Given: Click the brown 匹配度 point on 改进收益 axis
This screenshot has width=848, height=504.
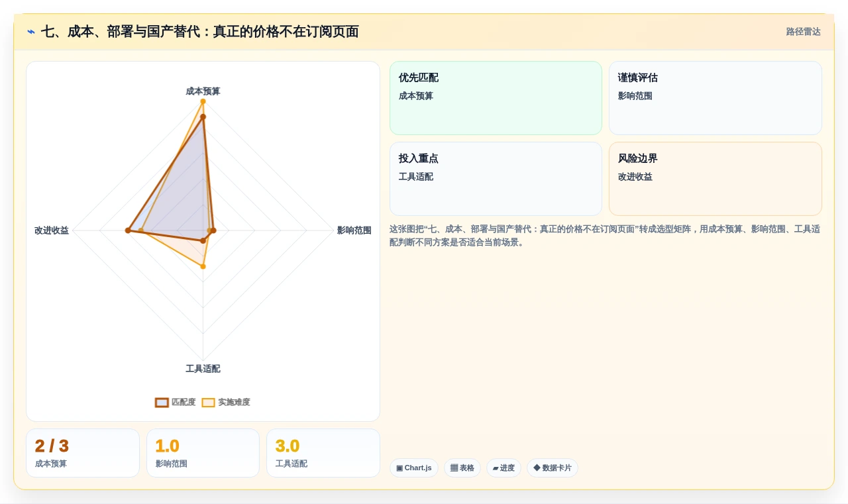Looking at the screenshot, I should point(128,230).
